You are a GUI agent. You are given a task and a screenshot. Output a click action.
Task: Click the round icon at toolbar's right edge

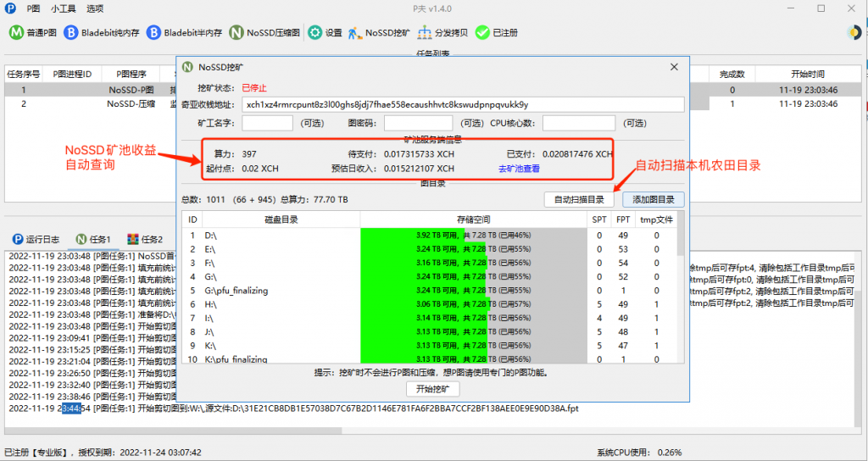click(854, 32)
